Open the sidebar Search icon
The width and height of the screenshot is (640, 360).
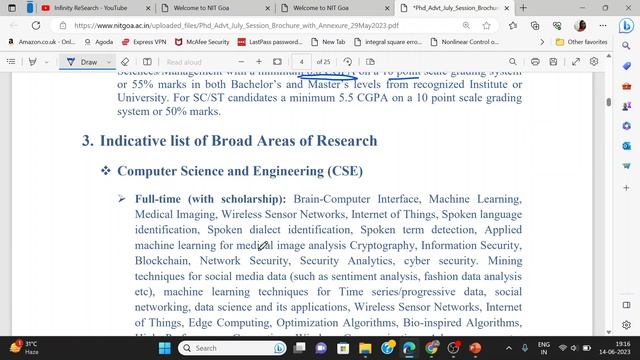[x=626, y=45]
